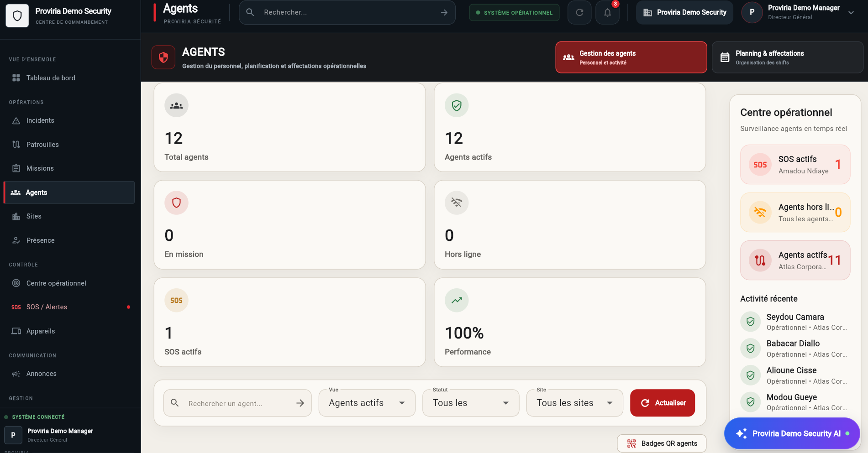
Task: Click the P avatar in the header
Action: tap(752, 12)
